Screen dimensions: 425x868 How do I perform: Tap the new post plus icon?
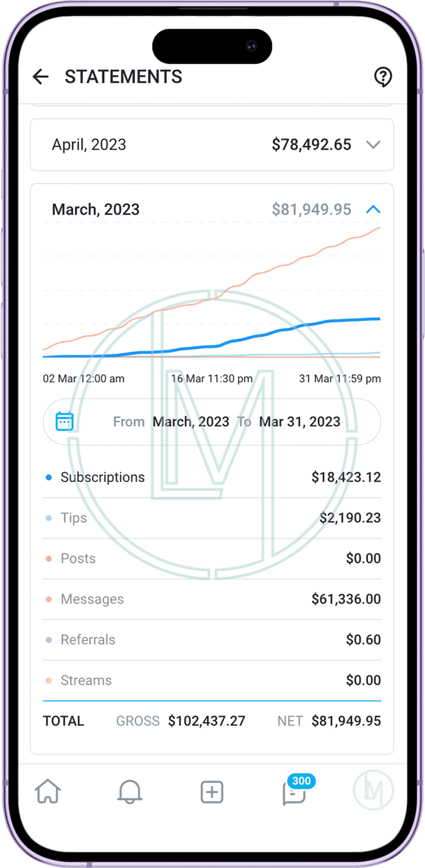coord(212,792)
